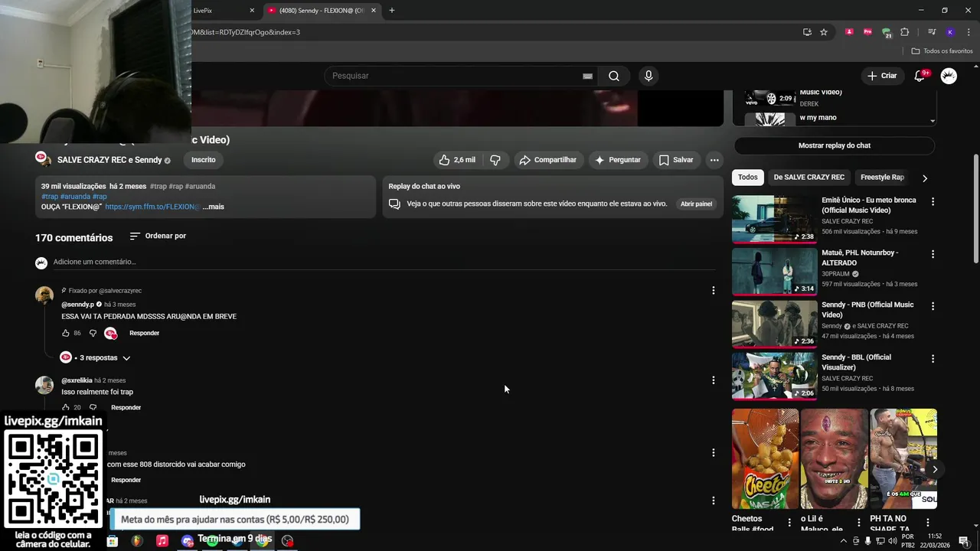Open options for @sxrelikia comment
This screenshot has width=980, height=551.
(713, 380)
